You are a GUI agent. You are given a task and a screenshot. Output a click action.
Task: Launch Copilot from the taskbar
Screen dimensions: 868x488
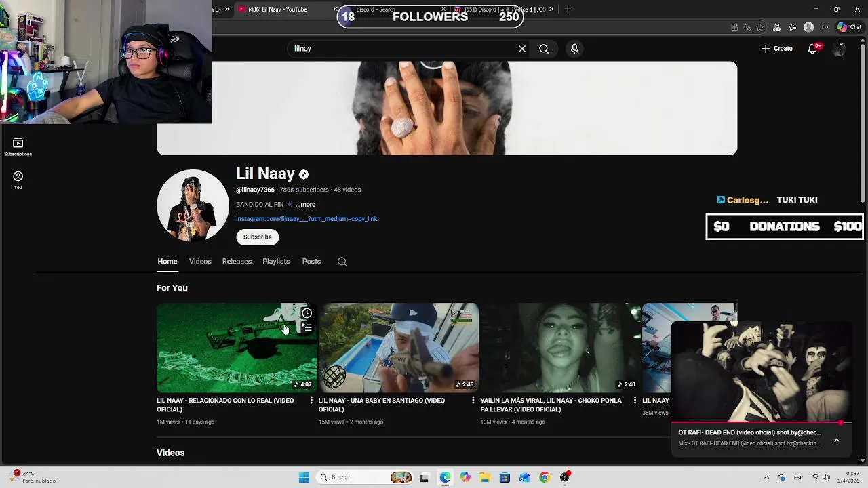465,477
